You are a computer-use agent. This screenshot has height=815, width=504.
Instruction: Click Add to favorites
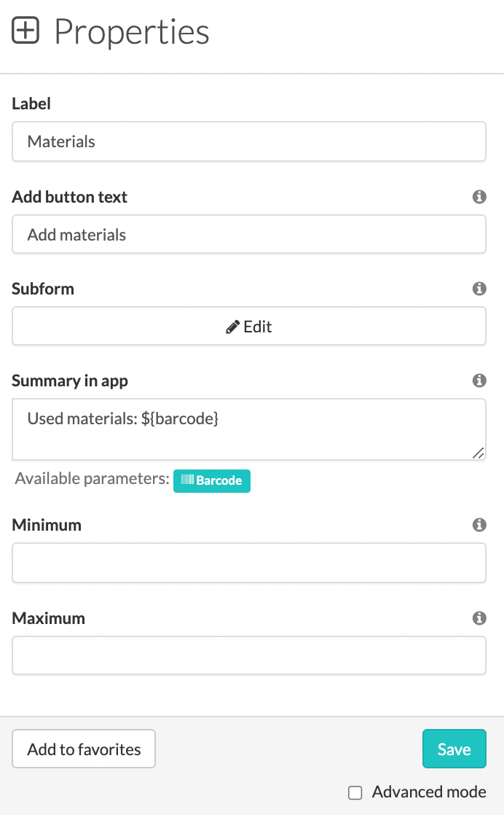pos(83,749)
